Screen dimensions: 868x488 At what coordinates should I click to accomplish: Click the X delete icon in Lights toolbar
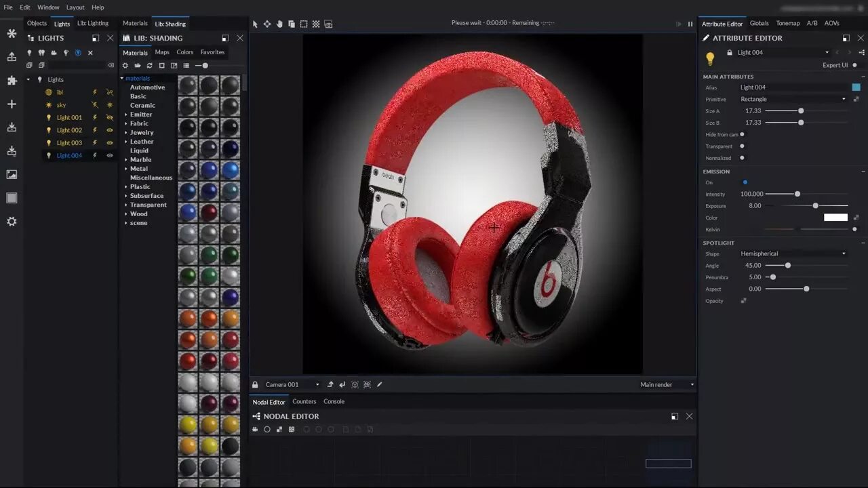click(90, 52)
